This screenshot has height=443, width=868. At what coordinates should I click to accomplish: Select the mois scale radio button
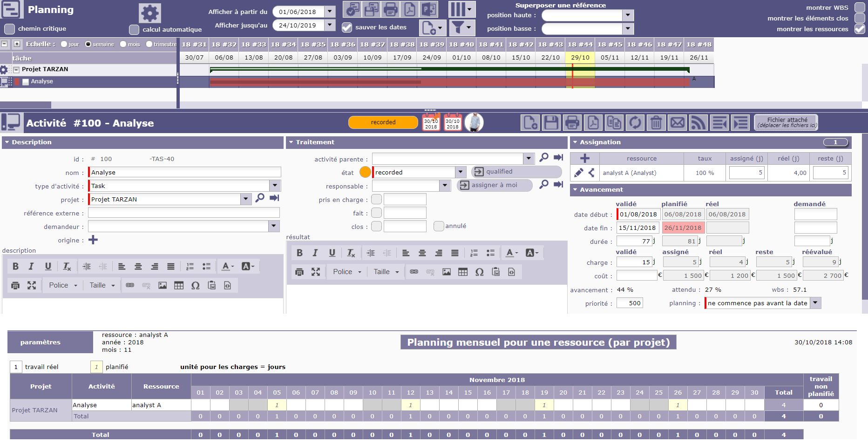pyautogui.click(x=123, y=44)
